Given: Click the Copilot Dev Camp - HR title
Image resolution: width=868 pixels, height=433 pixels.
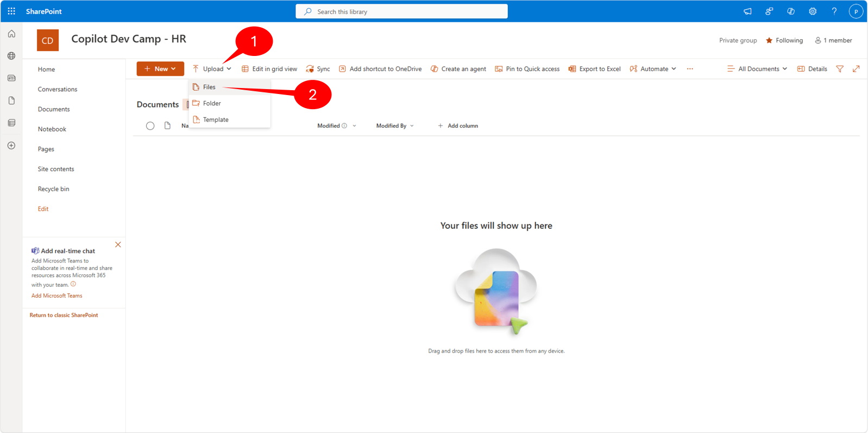Looking at the screenshot, I should pos(129,39).
